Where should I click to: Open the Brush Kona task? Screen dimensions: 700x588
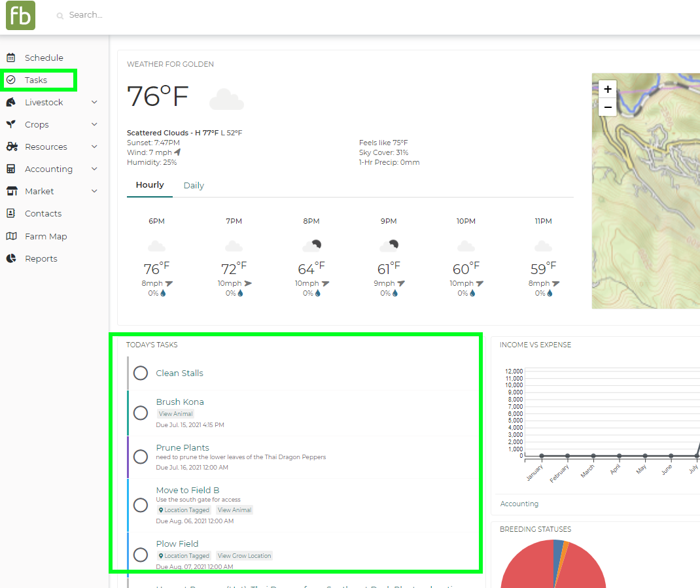coord(180,402)
